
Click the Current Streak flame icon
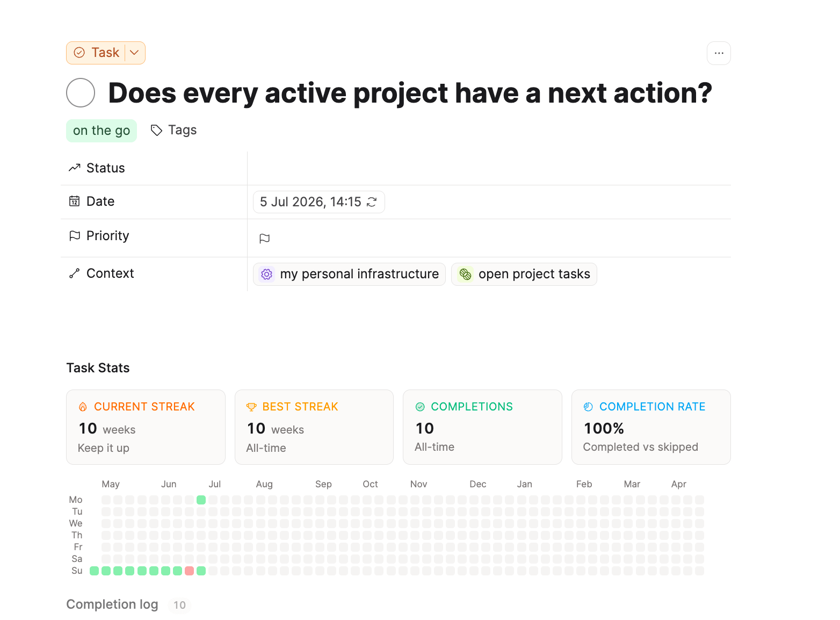pyautogui.click(x=83, y=407)
